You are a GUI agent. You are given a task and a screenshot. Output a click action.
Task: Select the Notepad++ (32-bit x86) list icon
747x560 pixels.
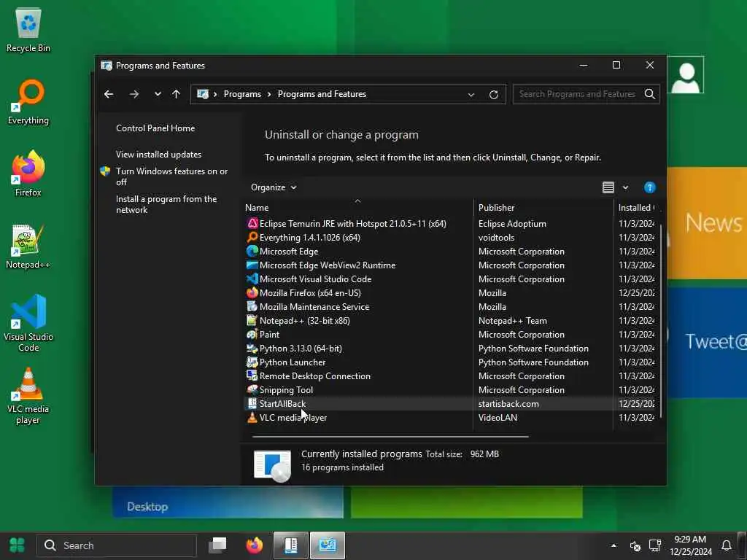[x=252, y=320]
